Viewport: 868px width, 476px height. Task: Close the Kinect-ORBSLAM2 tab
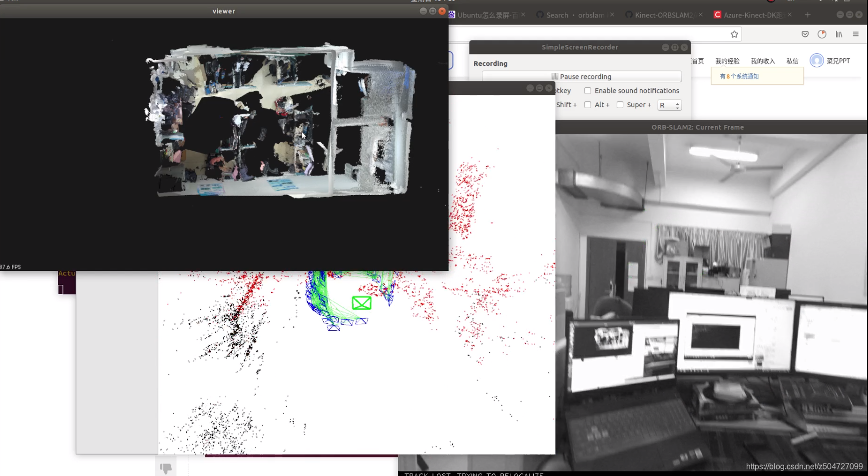pos(701,15)
